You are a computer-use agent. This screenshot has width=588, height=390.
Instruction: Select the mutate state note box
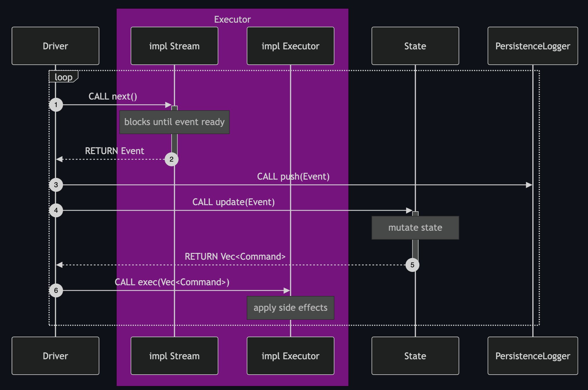(x=415, y=228)
